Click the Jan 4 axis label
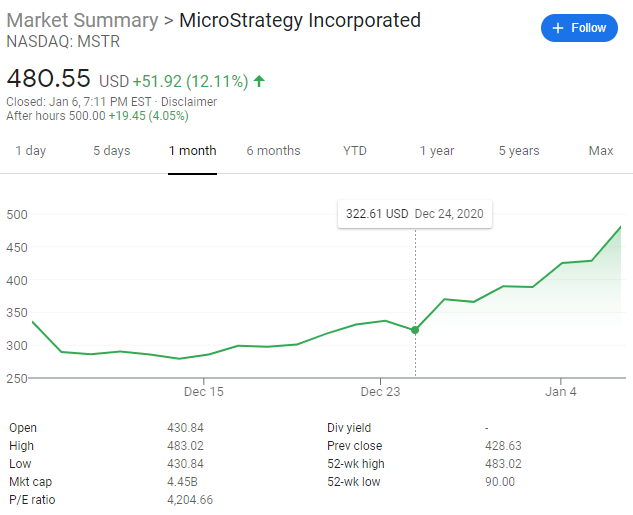 (561, 391)
